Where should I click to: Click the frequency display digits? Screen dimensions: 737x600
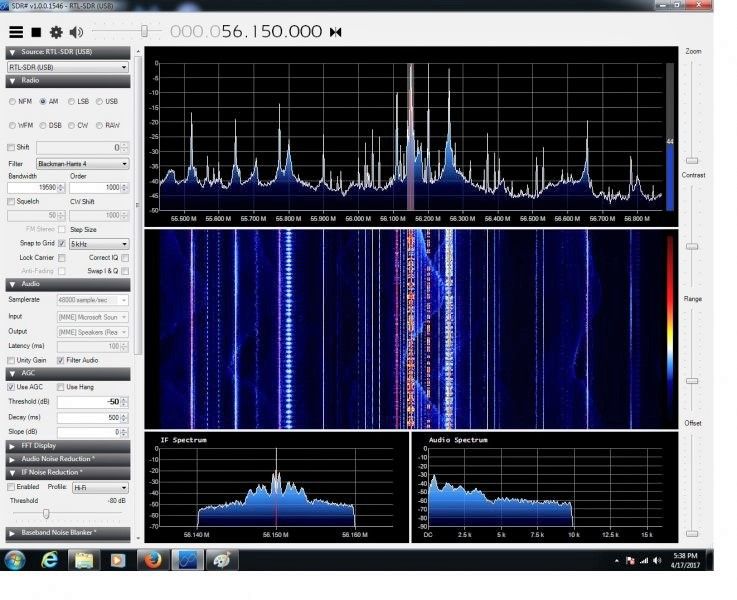[x=246, y=31]
